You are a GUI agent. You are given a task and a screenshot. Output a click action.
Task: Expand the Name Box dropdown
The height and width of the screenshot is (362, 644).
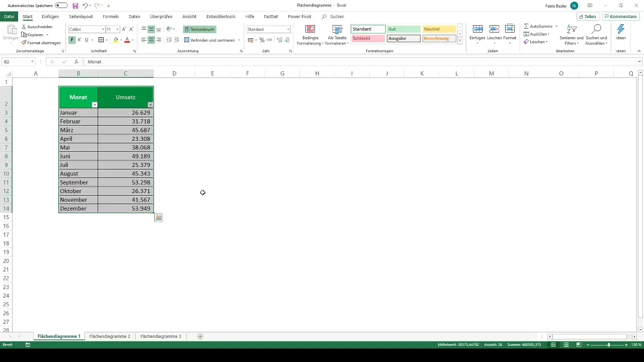32,61
